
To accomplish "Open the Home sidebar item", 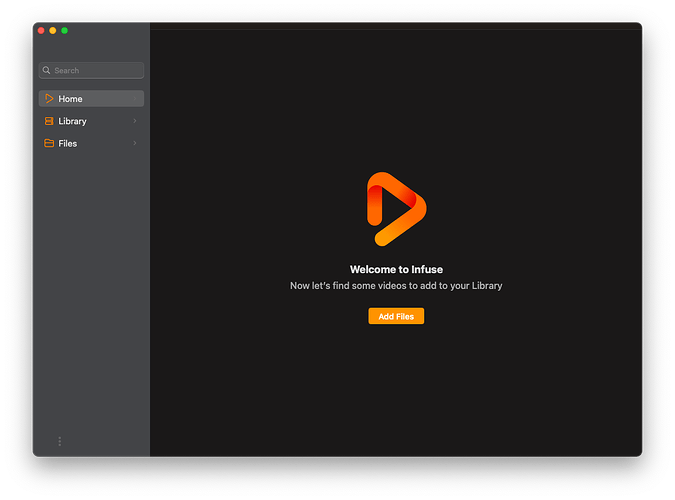I will pos(91,99).
